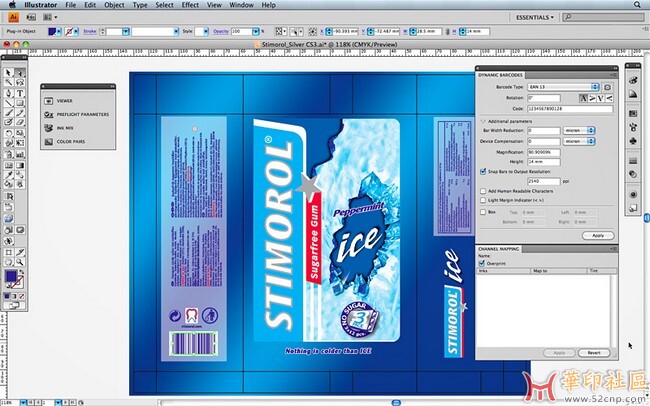This screenshot has width=650, height=406.
Task: Select the Pencil tool
Action: pos(19,113)
